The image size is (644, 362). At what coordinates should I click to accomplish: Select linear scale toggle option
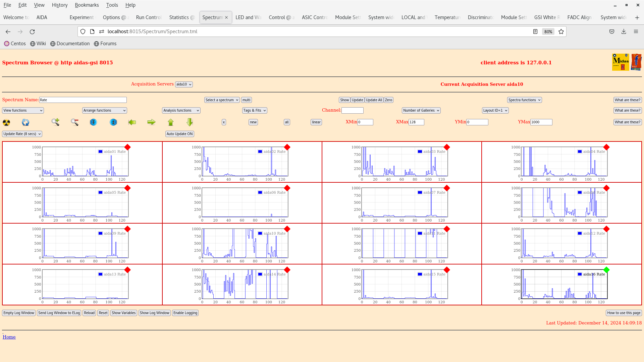[316, 122]
